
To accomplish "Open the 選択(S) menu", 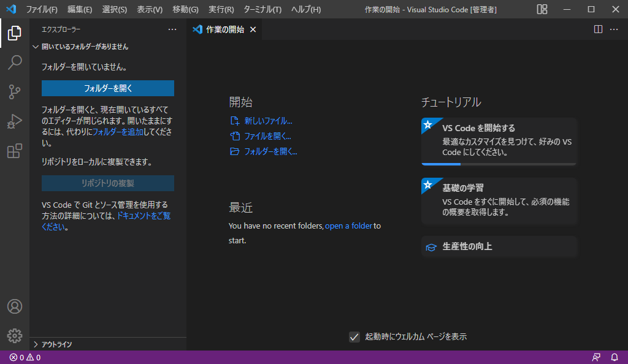I will point(115,9).
